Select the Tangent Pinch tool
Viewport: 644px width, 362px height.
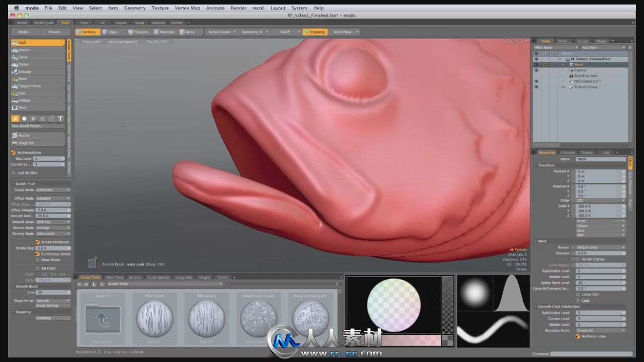[38, 86]
